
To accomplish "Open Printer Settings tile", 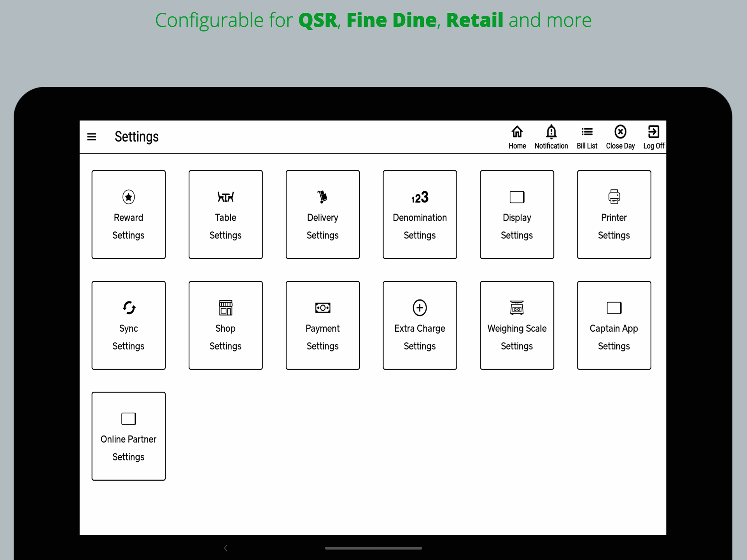I will pos(614,215).
